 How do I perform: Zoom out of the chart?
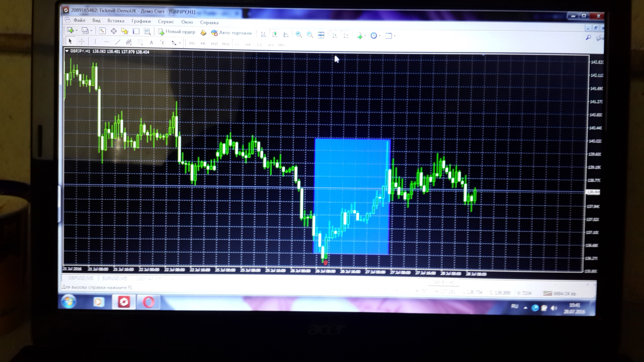point(310,35)
